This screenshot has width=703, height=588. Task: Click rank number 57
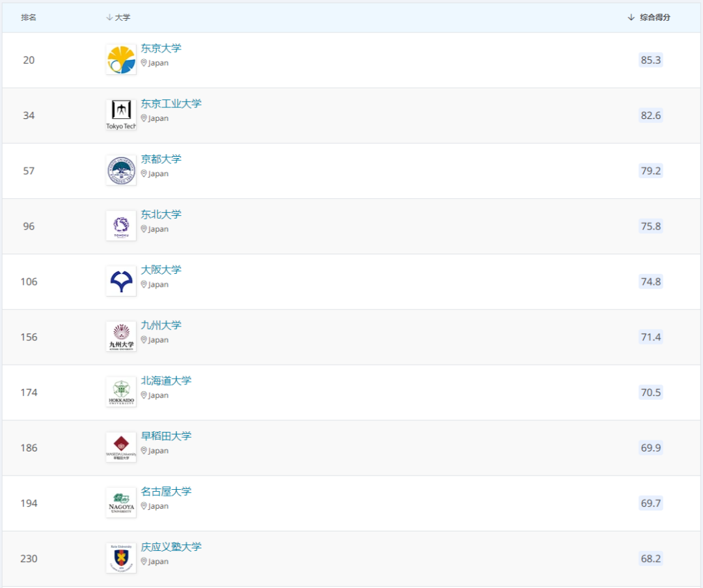pyautogui.click(x=29, y=171)
